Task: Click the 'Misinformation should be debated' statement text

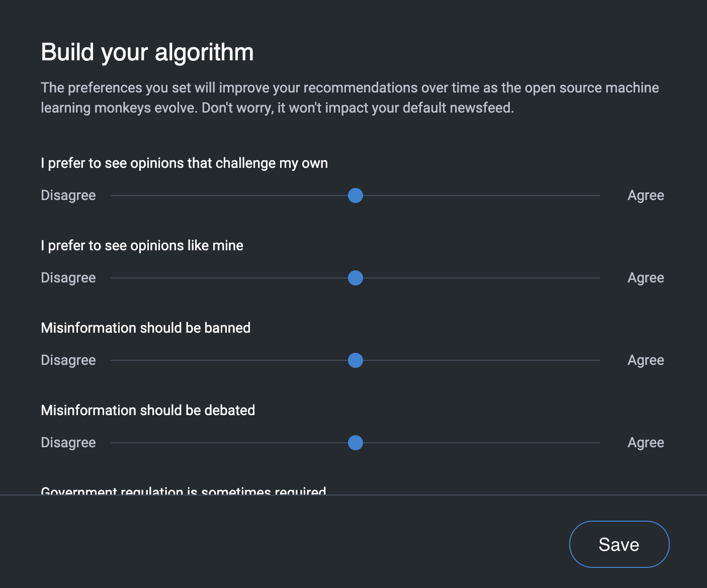Action: [148, 411]
